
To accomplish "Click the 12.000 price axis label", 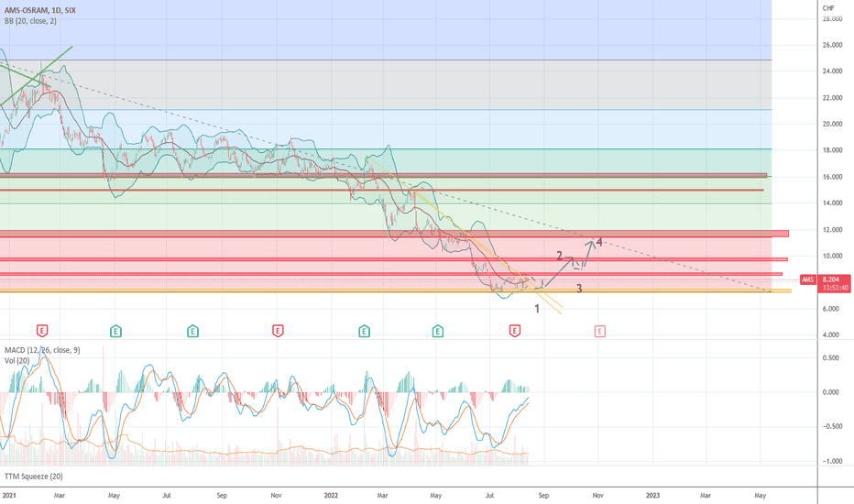I will click(x=832, y=229).
